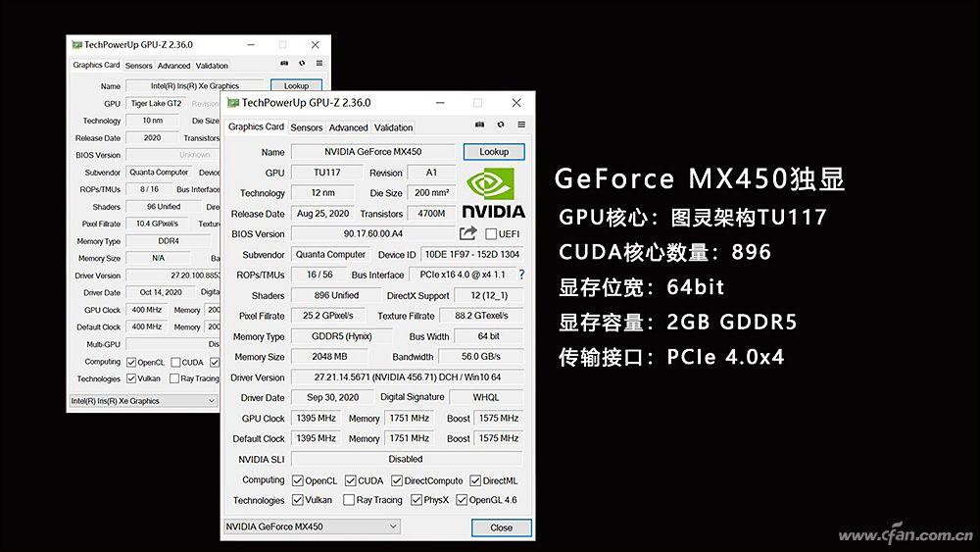
Task: Toggle Vulkan checkbox in NVIDIA window
Action: [x=298, y=500]
